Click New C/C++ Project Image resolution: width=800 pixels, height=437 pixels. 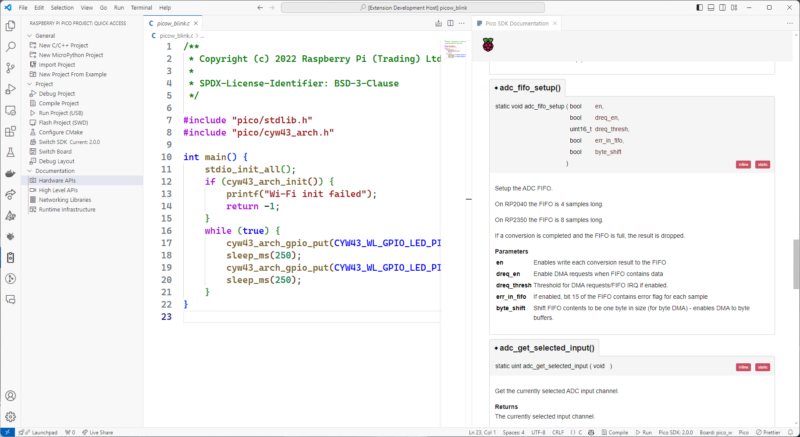(63, 45)
